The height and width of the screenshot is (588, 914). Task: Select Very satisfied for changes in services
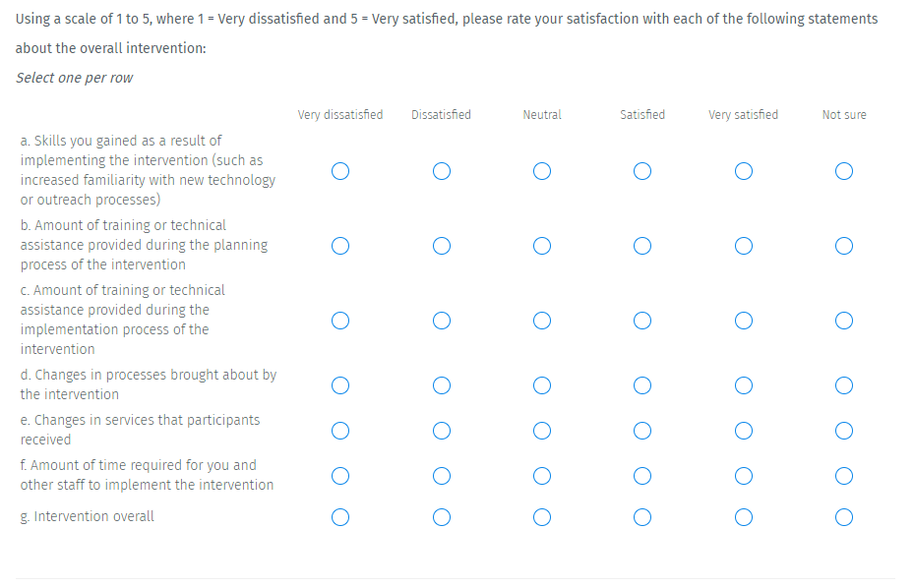(743, 430)
